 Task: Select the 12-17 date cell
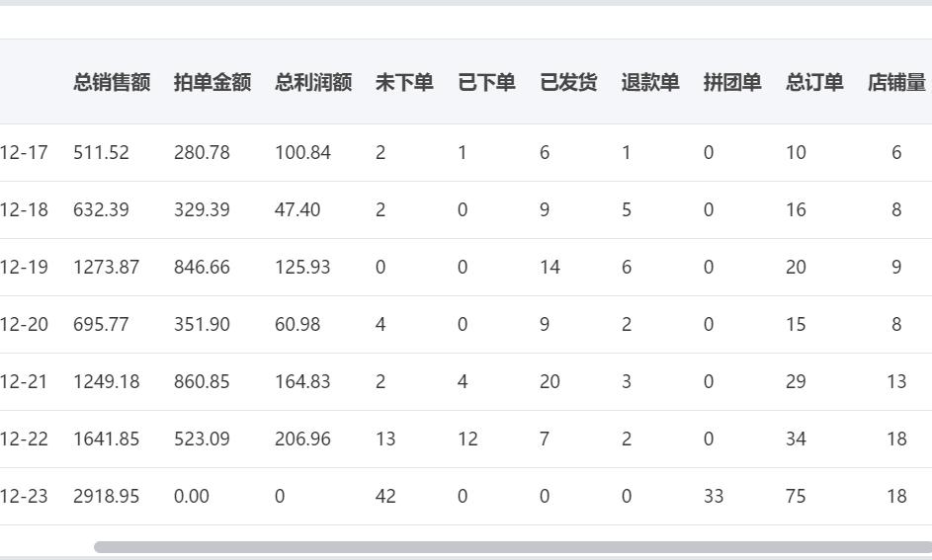coord(24,153)
